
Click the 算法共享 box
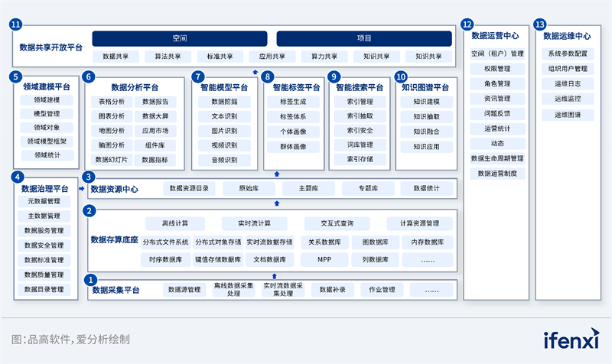pyautogui.click(x=168, y=57)
